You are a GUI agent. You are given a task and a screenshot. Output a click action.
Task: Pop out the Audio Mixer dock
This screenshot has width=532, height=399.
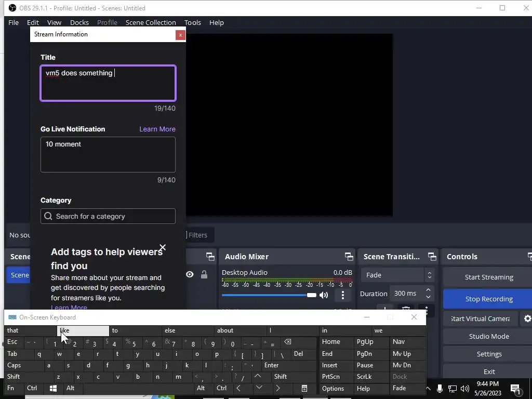coord(349,257)
